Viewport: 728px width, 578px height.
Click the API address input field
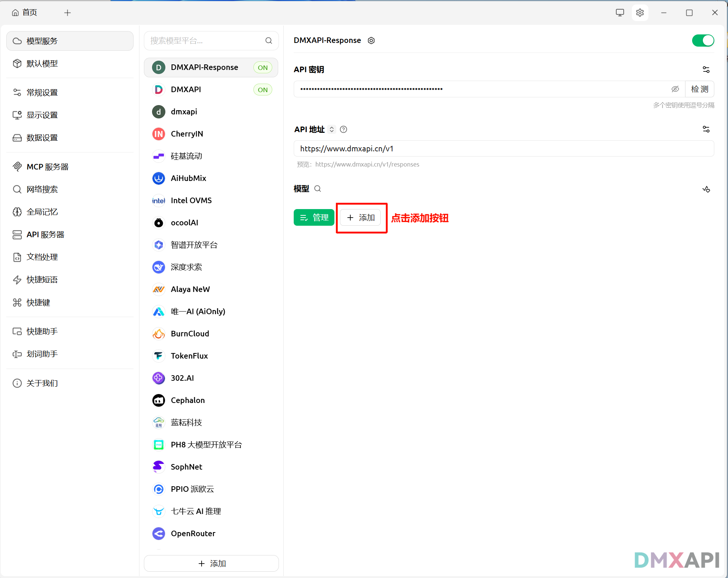click(503, 149)
